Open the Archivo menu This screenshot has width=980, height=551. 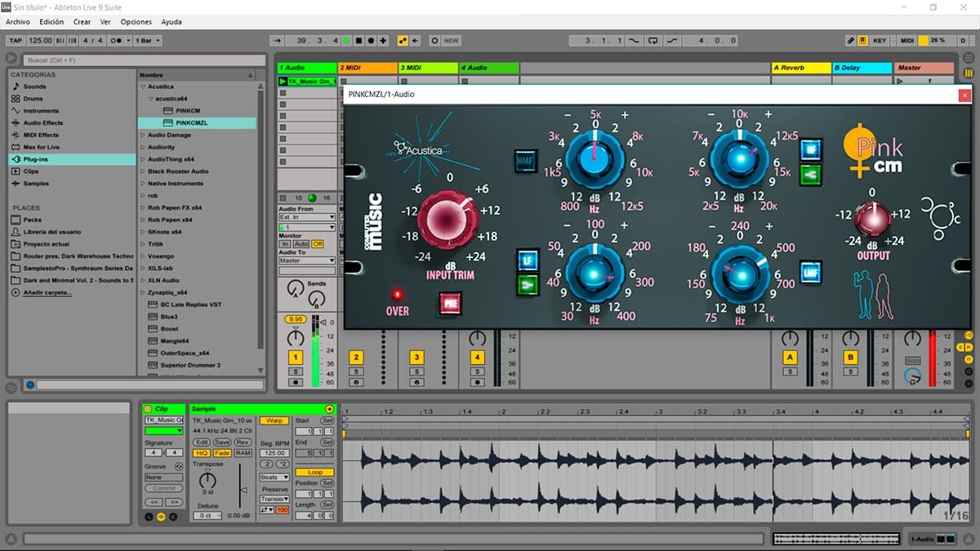tap(18, 22)
